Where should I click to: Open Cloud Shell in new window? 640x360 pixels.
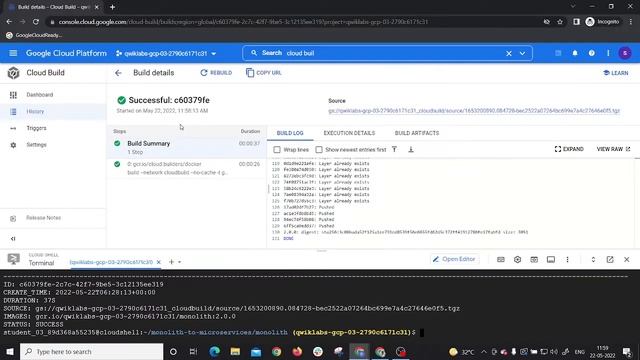[x=610, y=260]
